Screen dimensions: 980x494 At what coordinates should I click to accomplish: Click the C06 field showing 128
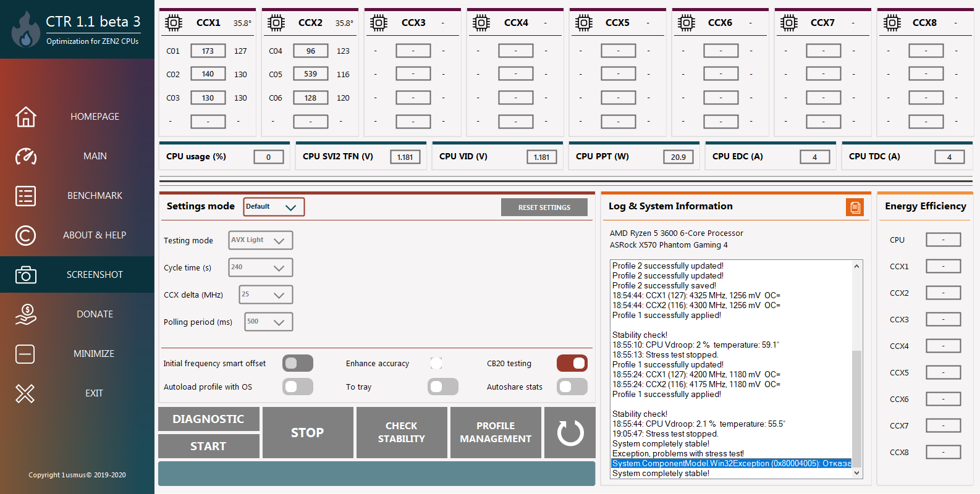click(311, 98)
